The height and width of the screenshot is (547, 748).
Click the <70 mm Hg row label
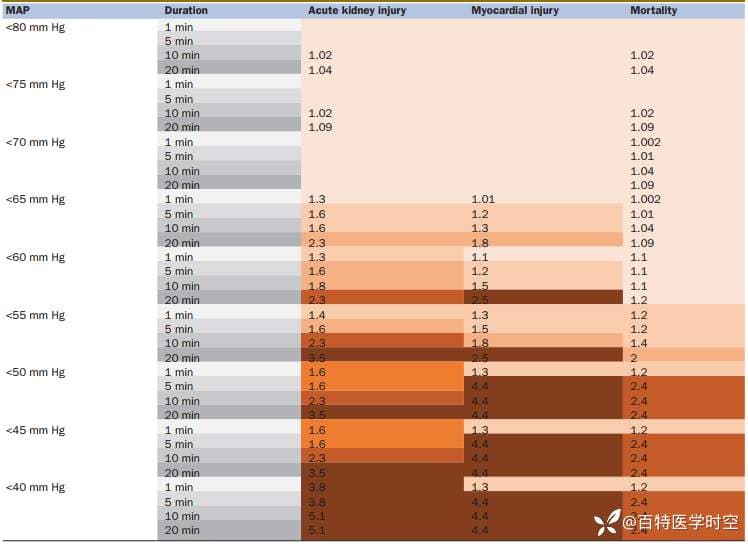coord(35,142)
